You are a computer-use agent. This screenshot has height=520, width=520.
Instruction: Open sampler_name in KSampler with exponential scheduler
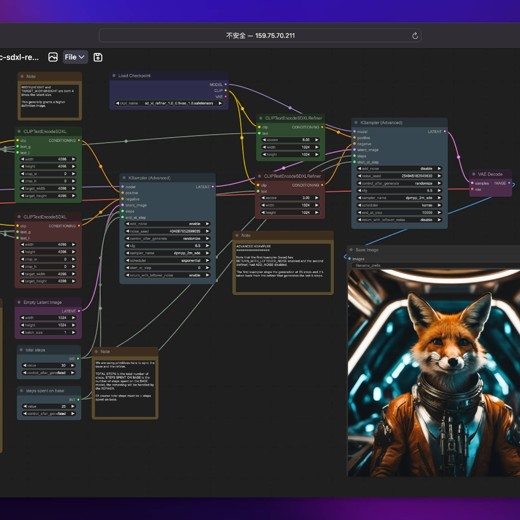pos(167,253)
